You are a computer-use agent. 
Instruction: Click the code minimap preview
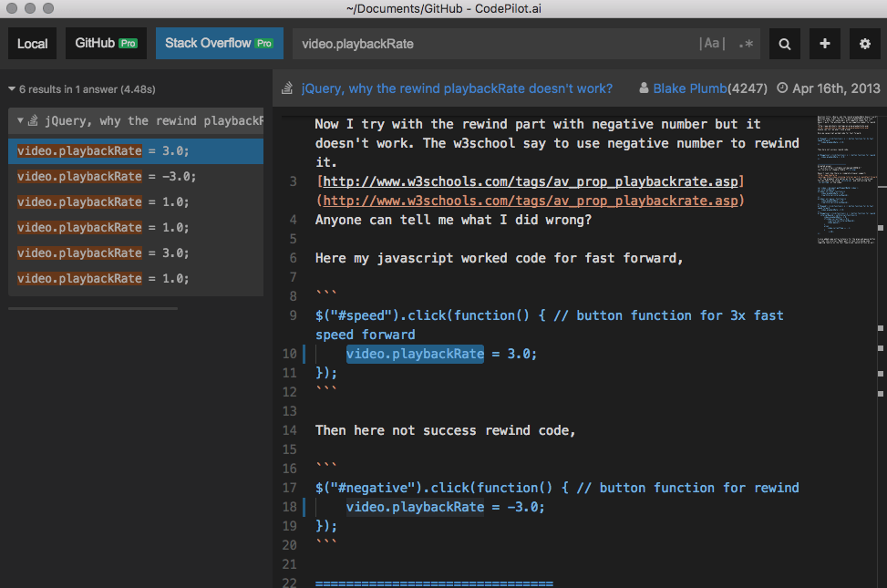tap(846, 180)
